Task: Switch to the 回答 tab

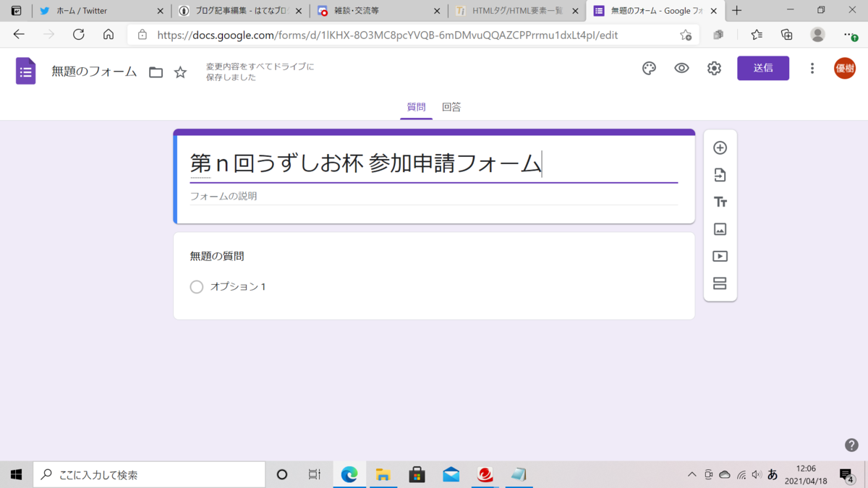Action: pos(451,106)
